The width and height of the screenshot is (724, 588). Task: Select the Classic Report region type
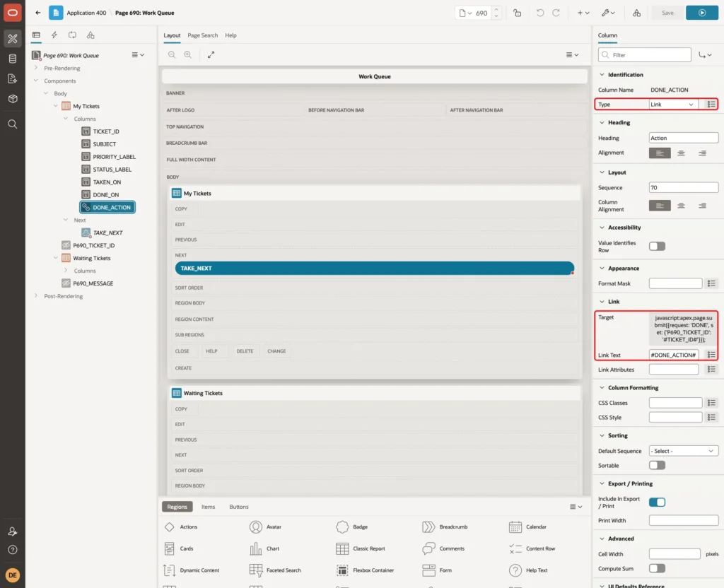pyautogui.click(x=360, y=548)
